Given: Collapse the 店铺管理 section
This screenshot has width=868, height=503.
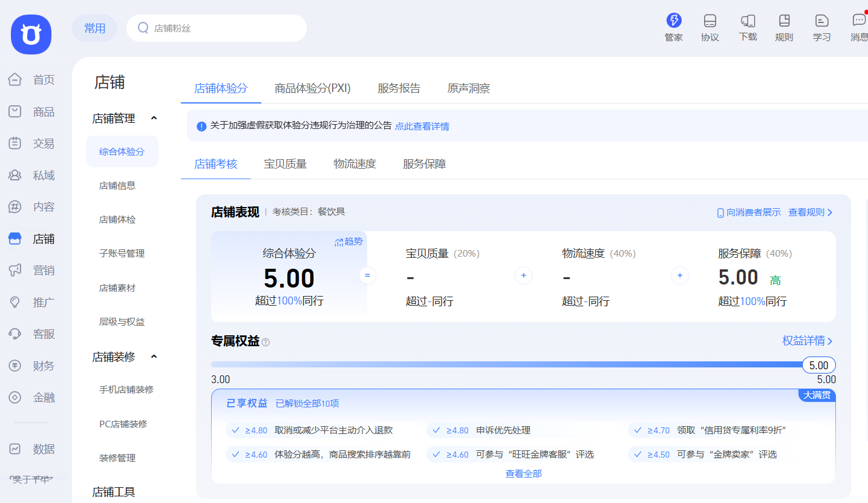Looking at the screenshot, I should [154, 118].
